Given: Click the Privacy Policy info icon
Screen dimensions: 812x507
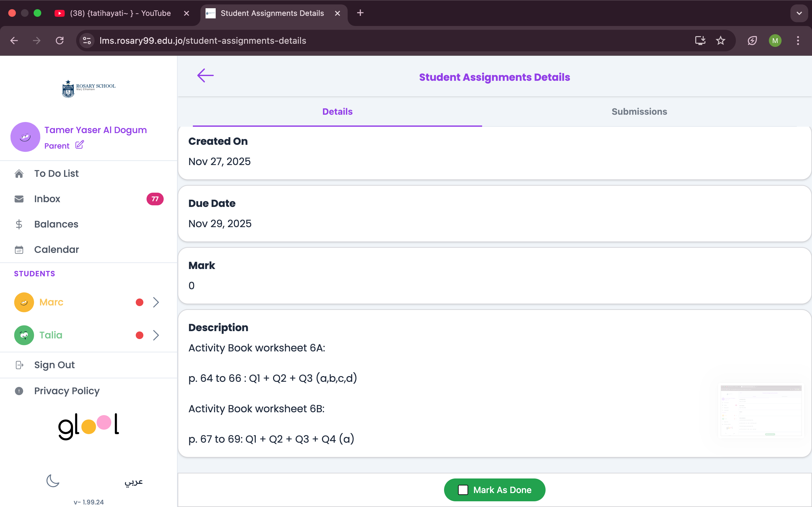Looking at the screenshot, I should (x=19, y=391).
